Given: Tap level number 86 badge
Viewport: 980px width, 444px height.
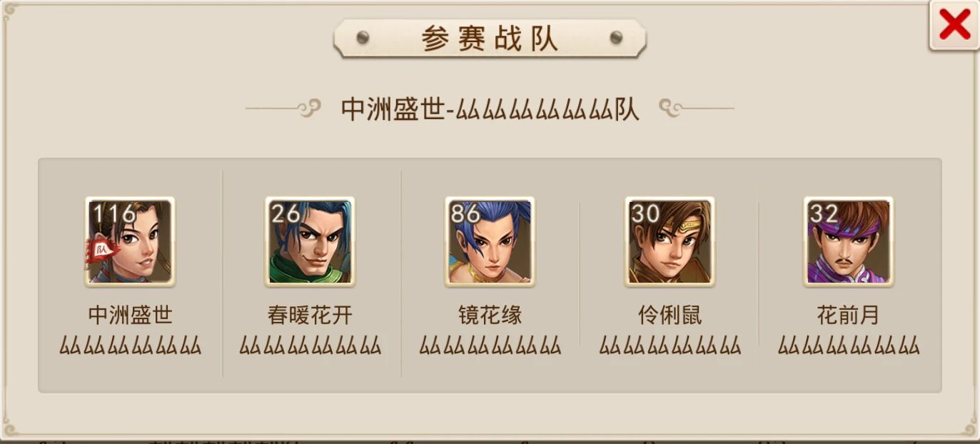Looking at the screenshot, I should click(x=465, y=213).
